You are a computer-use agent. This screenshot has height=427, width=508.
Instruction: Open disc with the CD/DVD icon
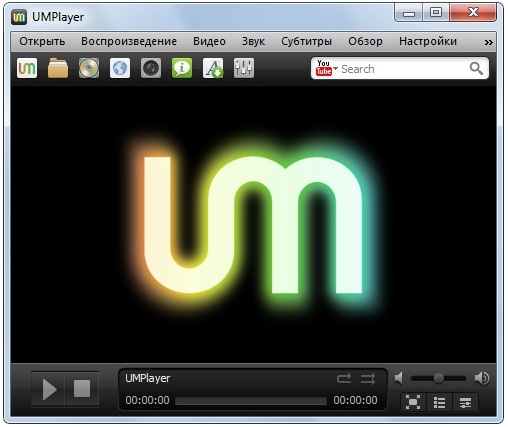[89, 68]
